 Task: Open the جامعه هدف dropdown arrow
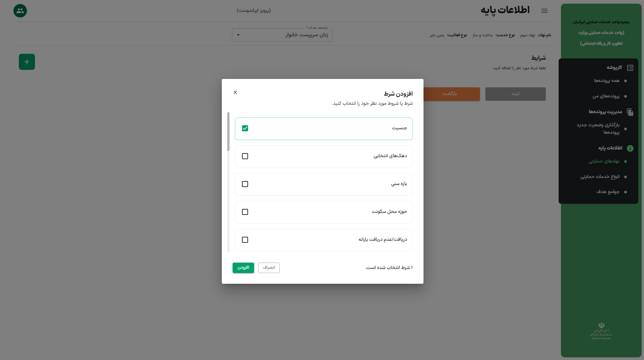pos(238,35)
